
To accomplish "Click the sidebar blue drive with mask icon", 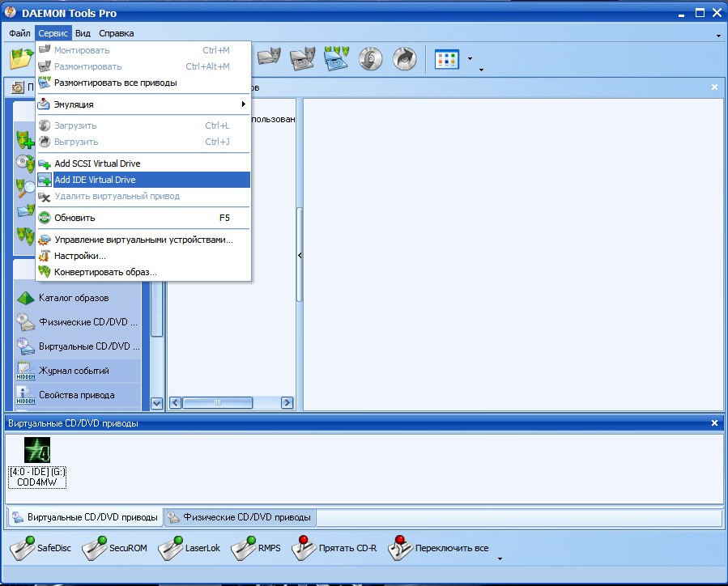I will [x=26, y=211].
